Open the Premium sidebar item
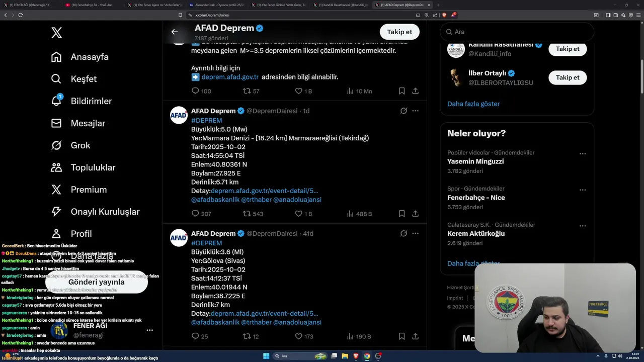Image resolution: width=644 pixels, height=362 pixels. click(x=79, y=190)
